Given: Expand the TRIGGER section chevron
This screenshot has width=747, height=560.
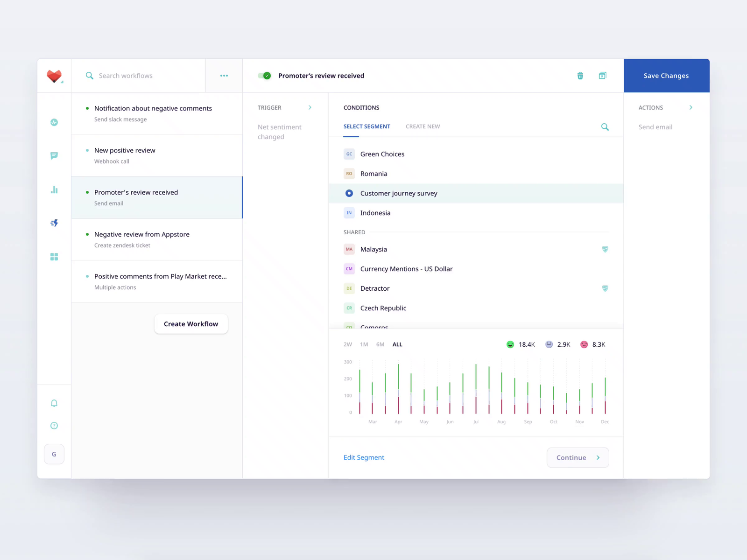Looking at the screenshot, I should pyautogui.click(x=310, y=107).
